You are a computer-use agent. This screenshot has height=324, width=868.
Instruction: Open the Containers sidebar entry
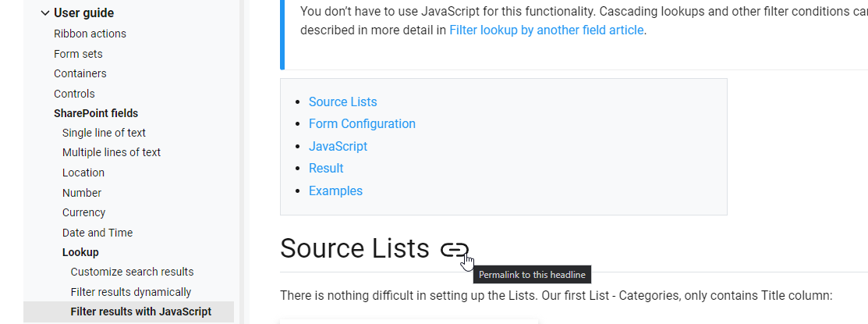(80, 73)
